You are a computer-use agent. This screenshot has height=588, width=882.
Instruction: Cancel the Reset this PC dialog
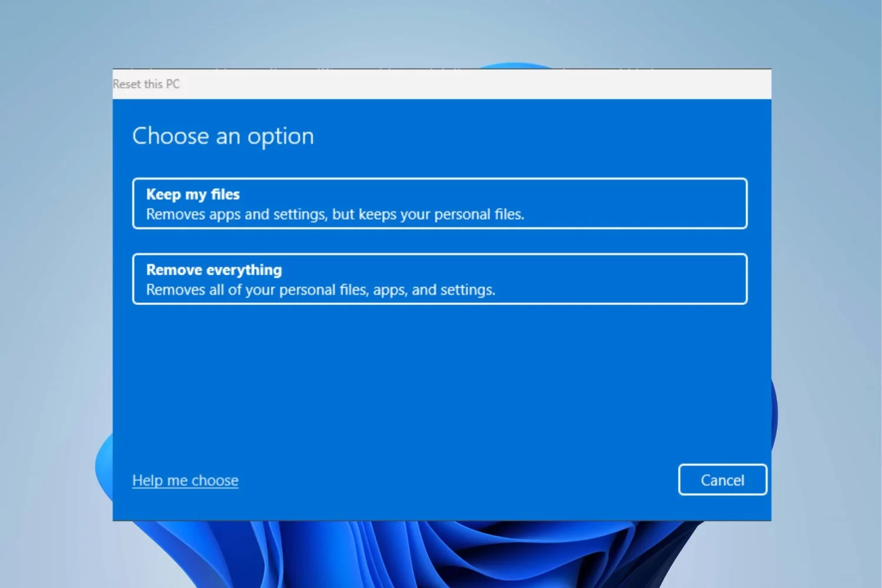pos(723,480)
